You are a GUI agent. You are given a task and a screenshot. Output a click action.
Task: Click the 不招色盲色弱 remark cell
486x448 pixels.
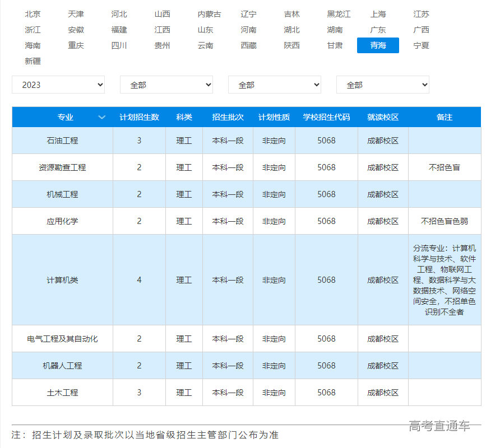445,221
